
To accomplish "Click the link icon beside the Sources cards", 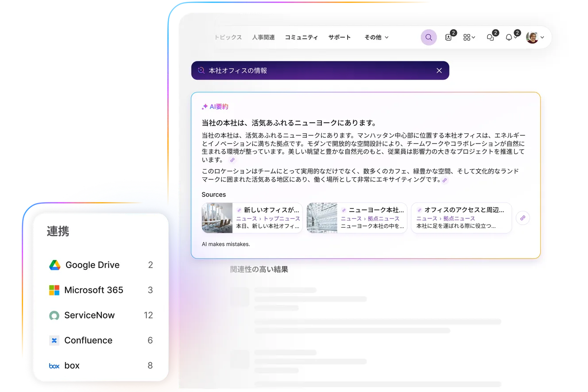I will click(522, 218).
